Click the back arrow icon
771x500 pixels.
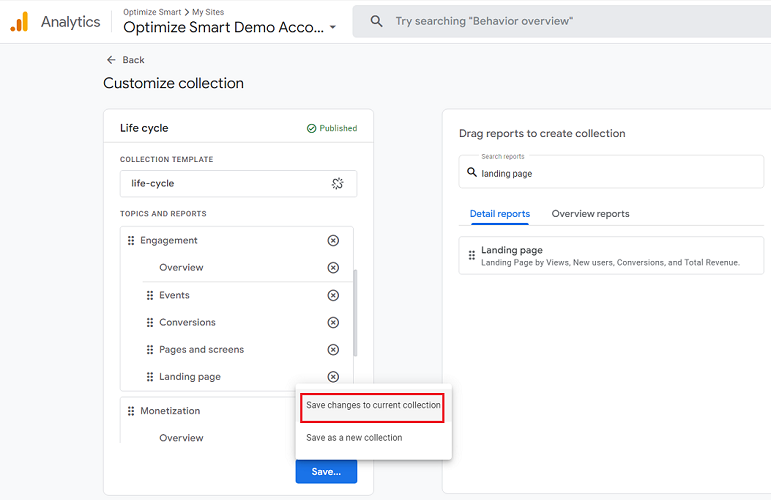pos(111,60)
